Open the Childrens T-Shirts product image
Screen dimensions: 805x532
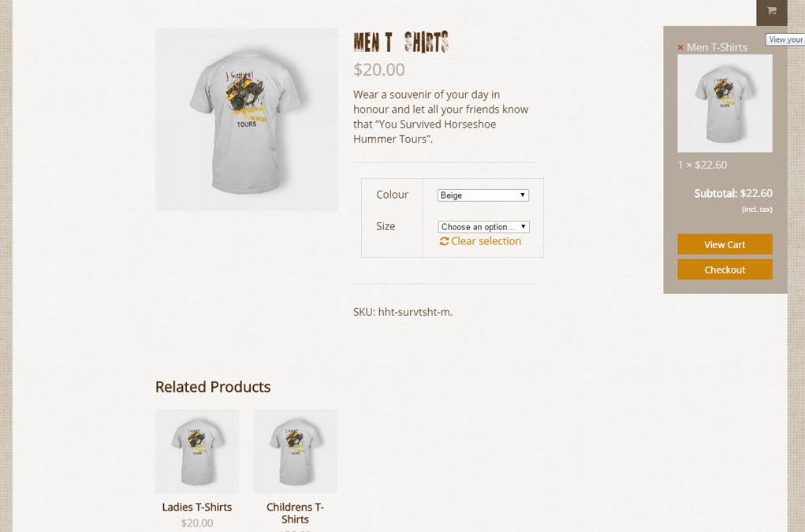click(295, 451)
